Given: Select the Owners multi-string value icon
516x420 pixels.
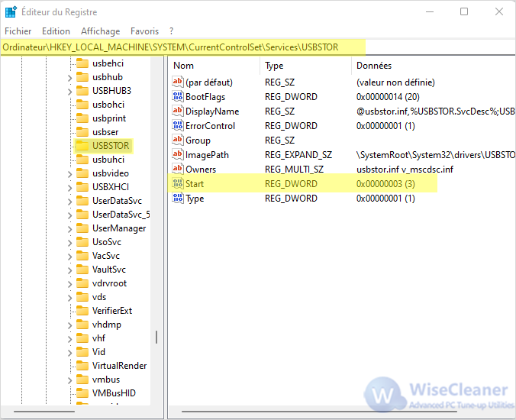Looking at the screenshot, I should click(x=178, y=169).
